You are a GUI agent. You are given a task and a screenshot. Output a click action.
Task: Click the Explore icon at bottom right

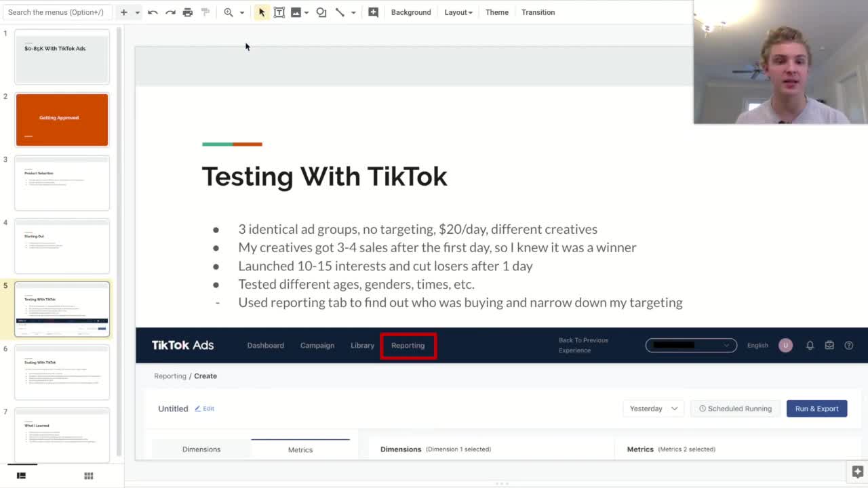coord(857,472)
